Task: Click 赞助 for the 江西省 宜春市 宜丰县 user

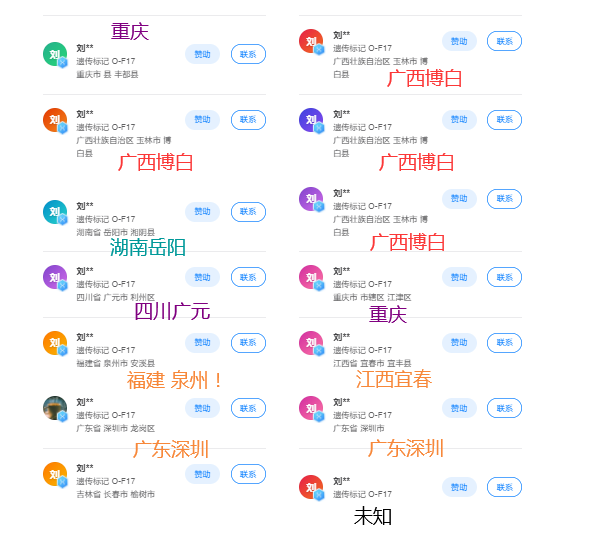Action: (459, 342)
